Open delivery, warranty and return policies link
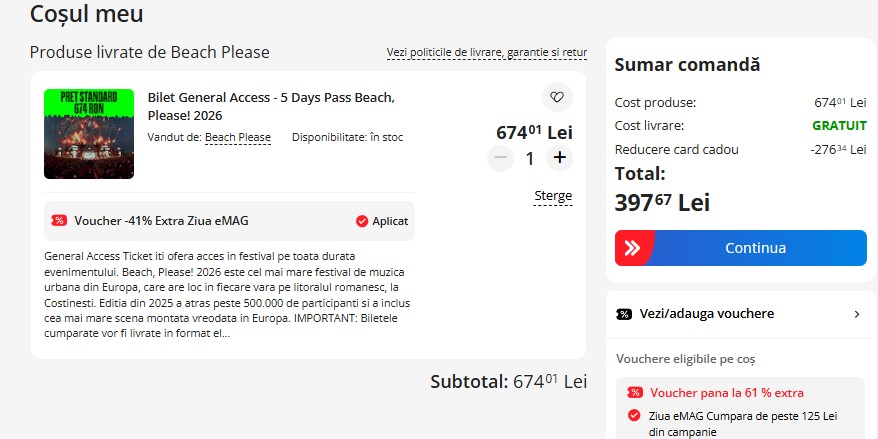 click(x=486, y=52)
